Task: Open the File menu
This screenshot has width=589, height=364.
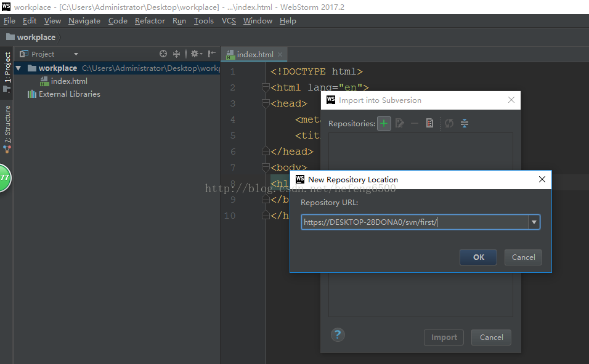Action: click(9, 21)
